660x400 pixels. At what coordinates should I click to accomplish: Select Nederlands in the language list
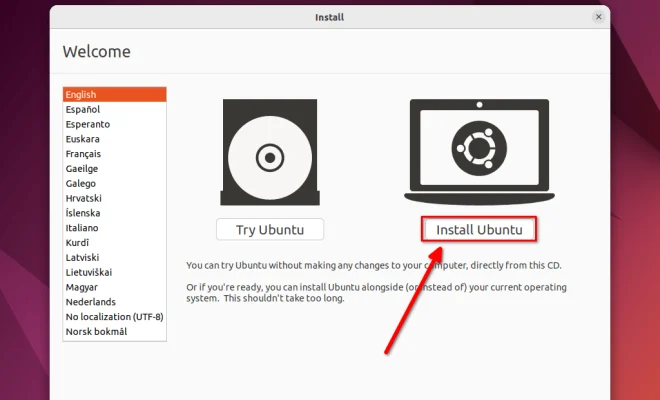point(114,301)
